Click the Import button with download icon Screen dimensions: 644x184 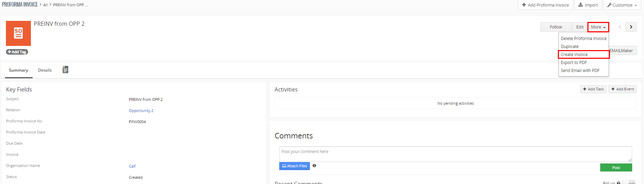coord(588,5)
